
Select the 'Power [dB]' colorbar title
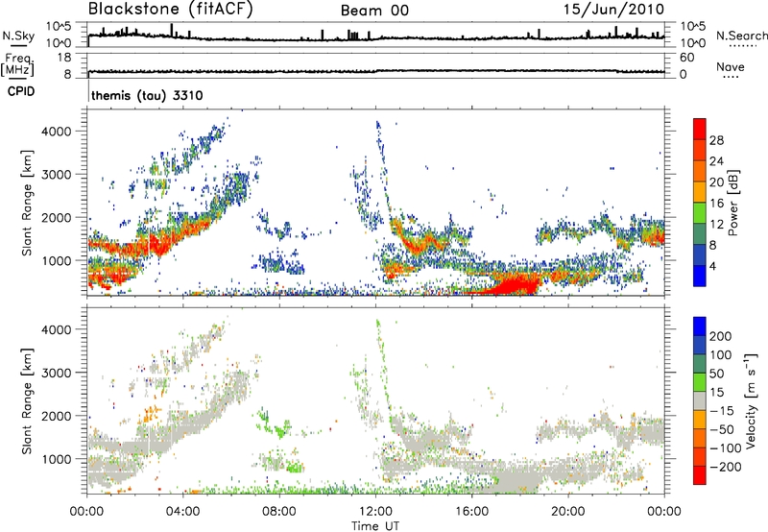click(732, 203)
